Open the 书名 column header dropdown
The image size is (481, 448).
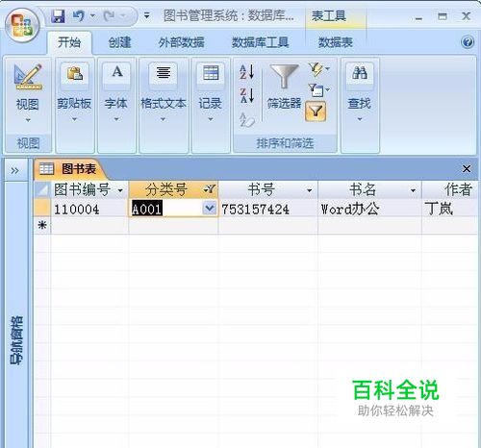pos(413,190)
